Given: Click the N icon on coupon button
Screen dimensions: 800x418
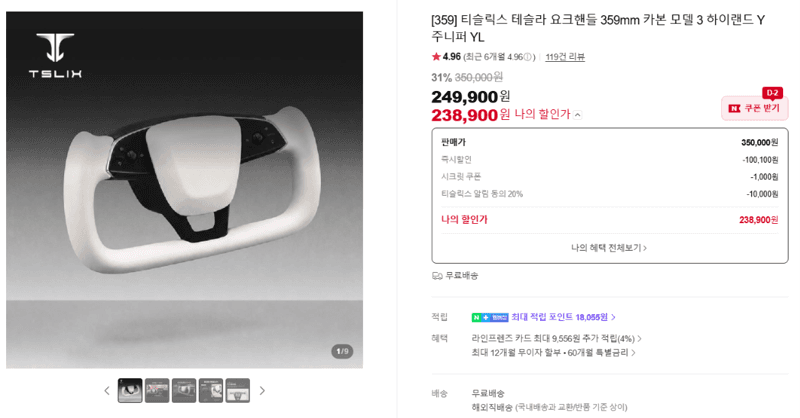Looking at the screenshot, I should tap(734, 108).
